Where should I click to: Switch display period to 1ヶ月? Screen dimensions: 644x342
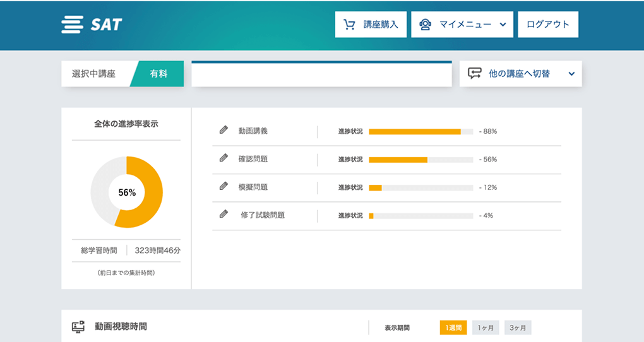[486, 327]
